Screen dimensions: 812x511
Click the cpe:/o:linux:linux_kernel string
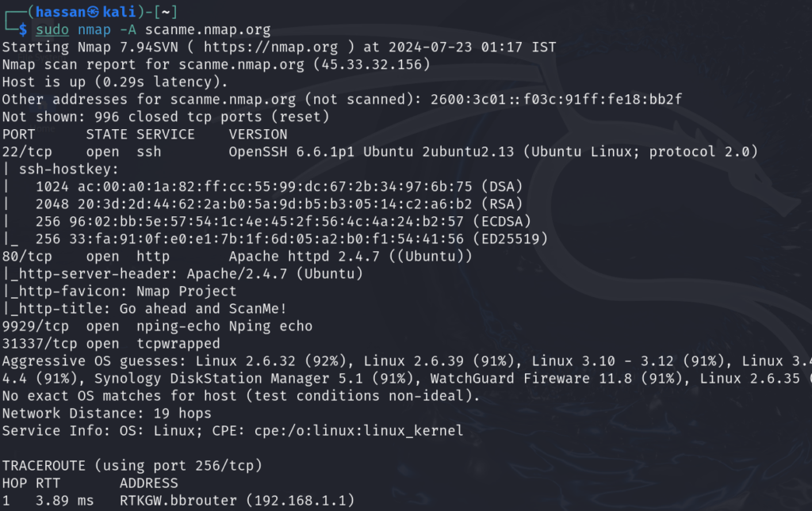click(359, 431)
